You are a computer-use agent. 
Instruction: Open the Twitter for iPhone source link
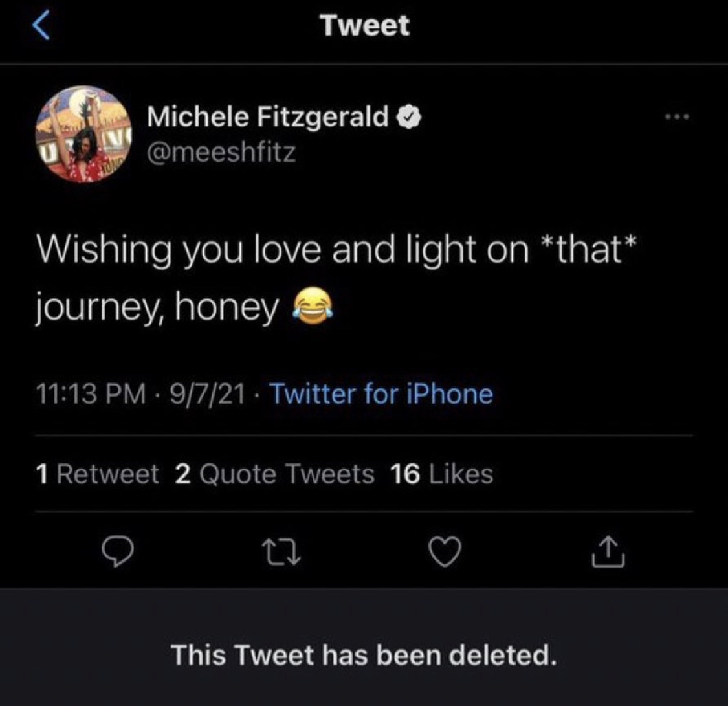click(x=381, y=394)
